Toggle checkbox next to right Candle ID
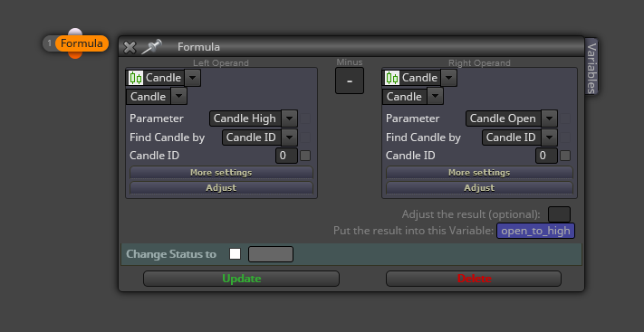644x332 pixels. (x=565, y=156)
